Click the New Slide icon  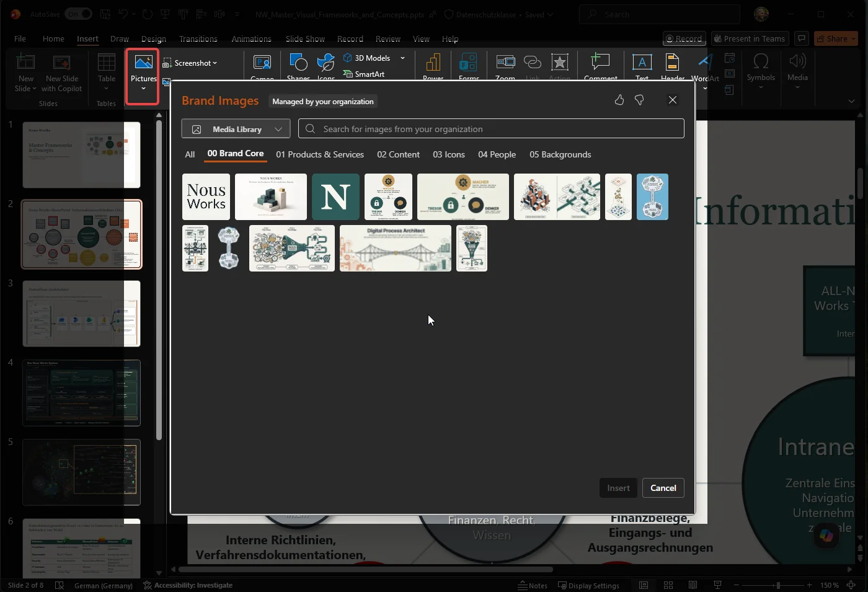[26, 63]
